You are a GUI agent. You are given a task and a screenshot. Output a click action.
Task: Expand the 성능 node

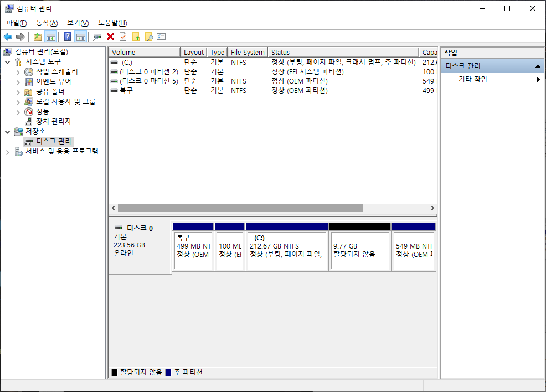click(18, 112)
